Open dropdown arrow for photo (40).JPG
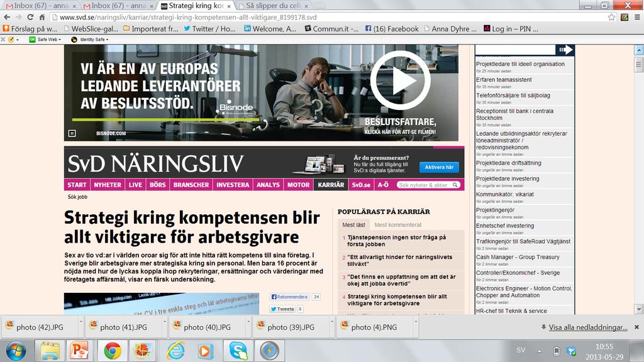 point(248,322)
